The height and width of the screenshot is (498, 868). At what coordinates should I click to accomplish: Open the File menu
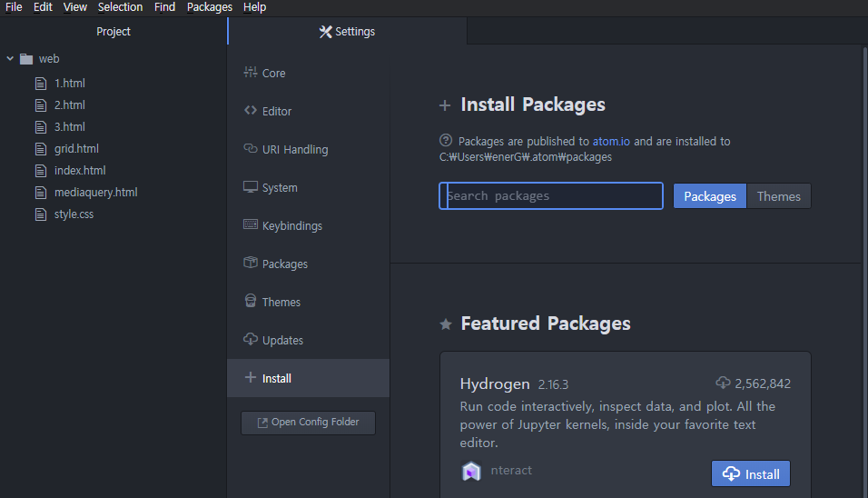tap(14, 7)
